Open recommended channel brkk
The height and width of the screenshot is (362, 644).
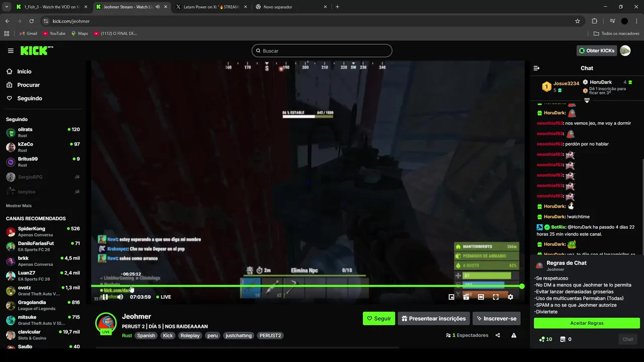[x=43, y=261]
